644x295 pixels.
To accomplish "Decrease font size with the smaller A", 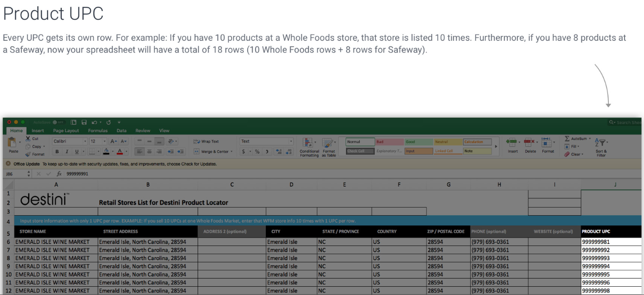I will [124, 141].
